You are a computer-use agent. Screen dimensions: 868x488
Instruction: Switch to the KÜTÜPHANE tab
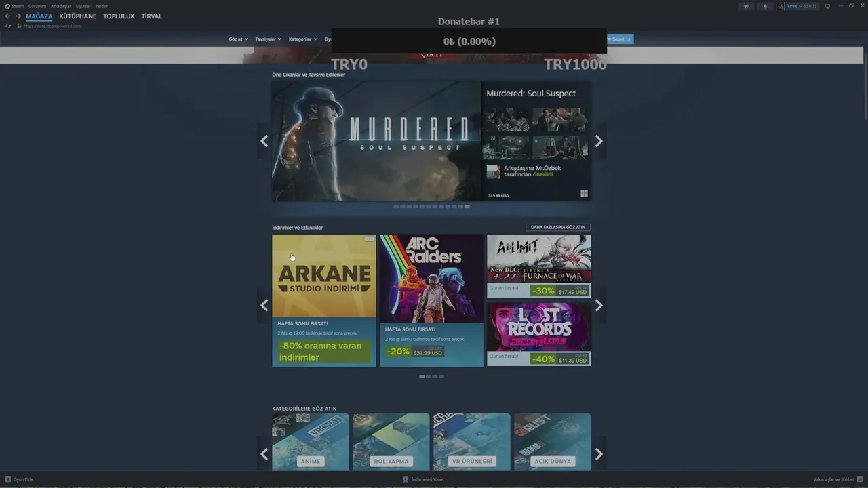click(x=78, y=16)
